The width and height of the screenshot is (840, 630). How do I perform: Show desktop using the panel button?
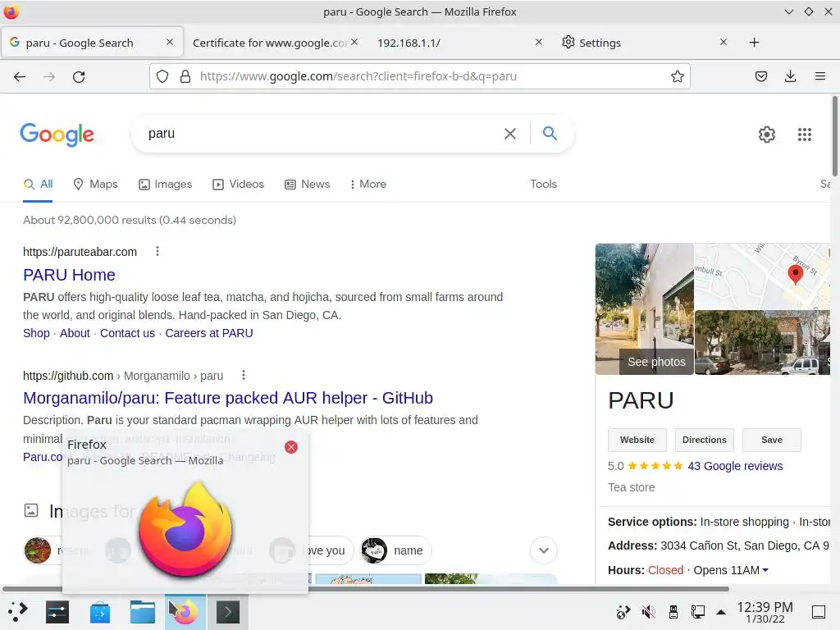818,612
